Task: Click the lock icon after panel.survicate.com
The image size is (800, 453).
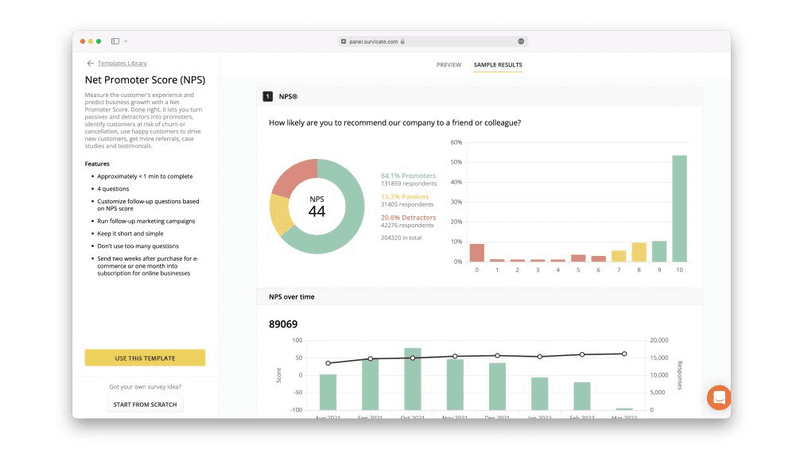Action: point(403,41)
